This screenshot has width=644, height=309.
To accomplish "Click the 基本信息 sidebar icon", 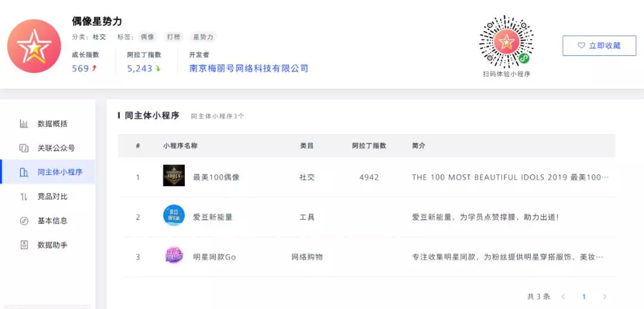I will coord(24,221).
